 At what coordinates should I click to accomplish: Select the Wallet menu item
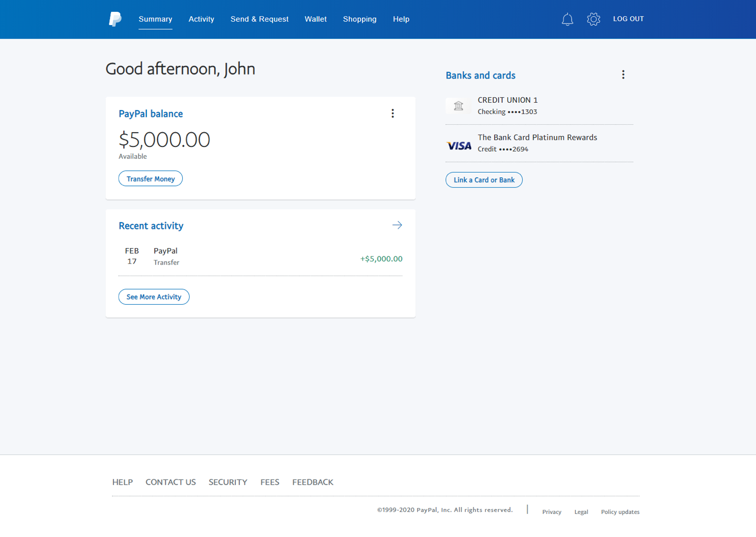pyautogui.click(x=315, y=19)
